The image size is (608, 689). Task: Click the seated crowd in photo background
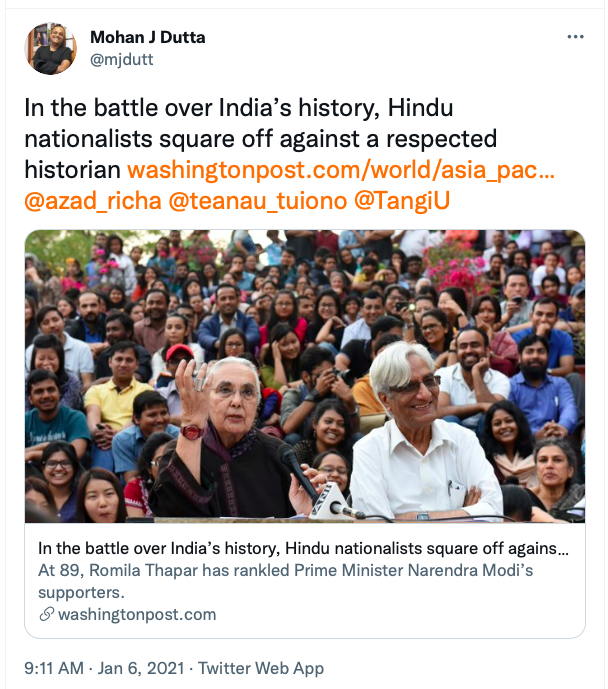300,290
